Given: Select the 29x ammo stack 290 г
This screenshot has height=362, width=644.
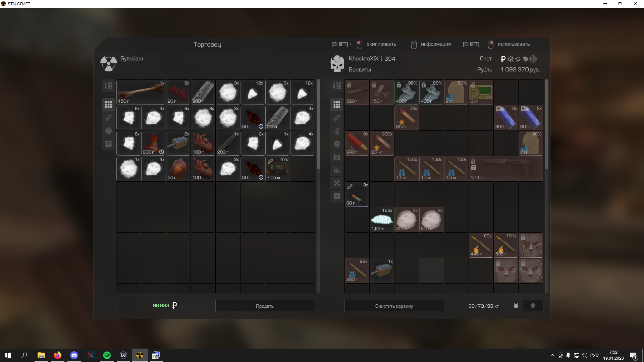Looking at the screenshot, I should click(x=357, y=270).
